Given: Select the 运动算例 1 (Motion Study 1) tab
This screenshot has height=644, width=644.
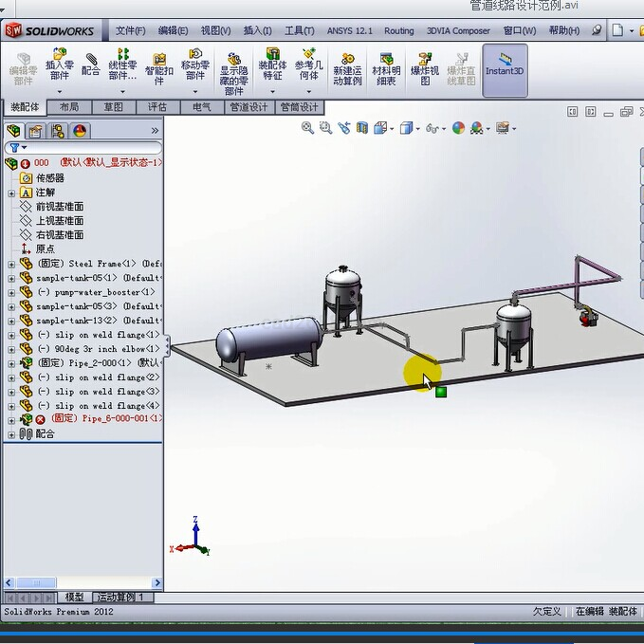Looking at the screenshot, I should point(121,598).
